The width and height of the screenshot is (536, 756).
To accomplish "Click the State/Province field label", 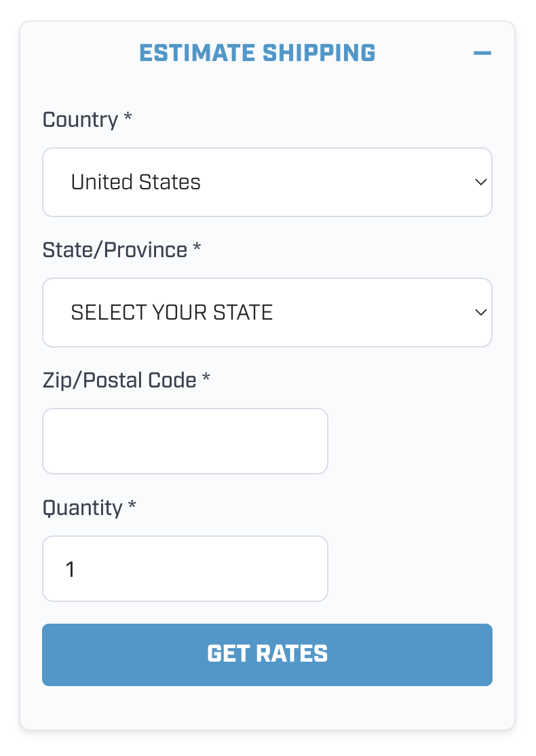I will pyautogui.click(x=115, y=250).
